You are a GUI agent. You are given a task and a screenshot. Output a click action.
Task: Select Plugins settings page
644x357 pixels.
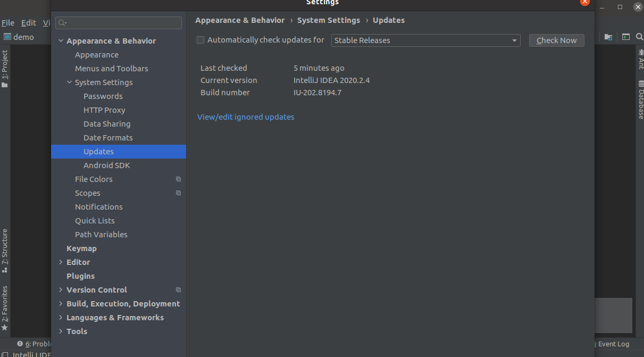[x=80, y=276]
